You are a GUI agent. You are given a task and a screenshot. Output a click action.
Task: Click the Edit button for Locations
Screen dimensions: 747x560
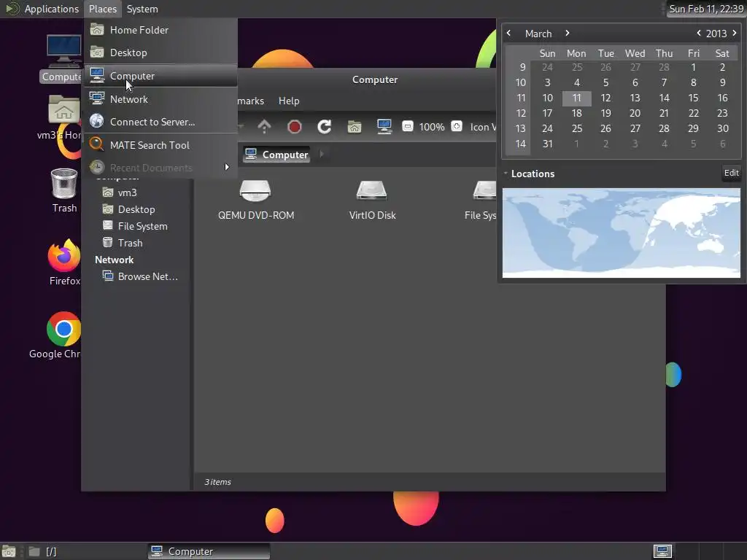click(x=731, y=173)
